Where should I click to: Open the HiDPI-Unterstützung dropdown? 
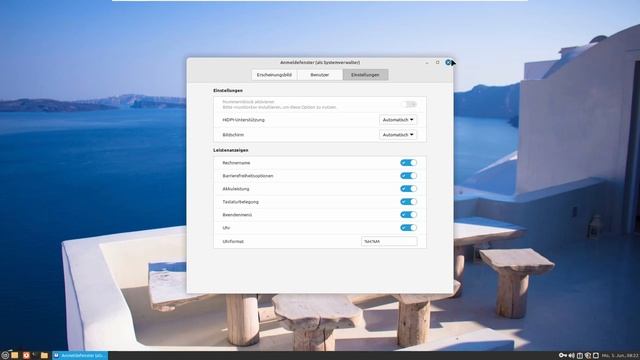click(x=398, y=120)
